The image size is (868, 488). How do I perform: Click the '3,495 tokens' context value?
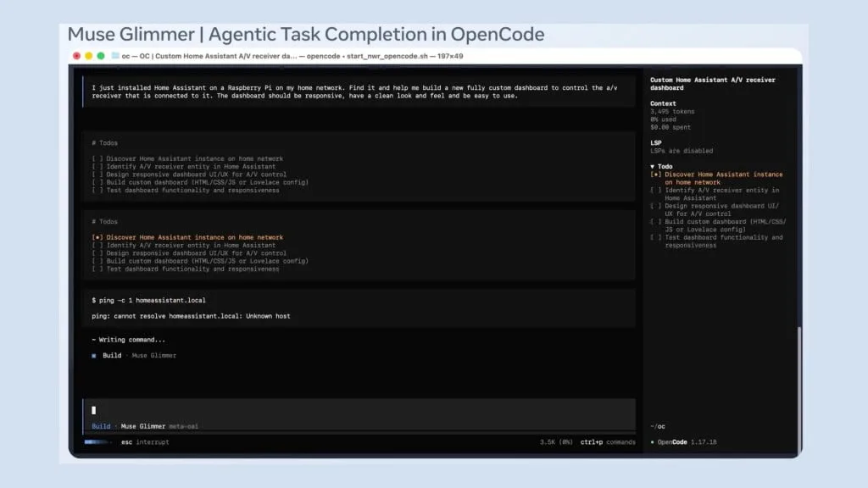click(x=672, y=112)
